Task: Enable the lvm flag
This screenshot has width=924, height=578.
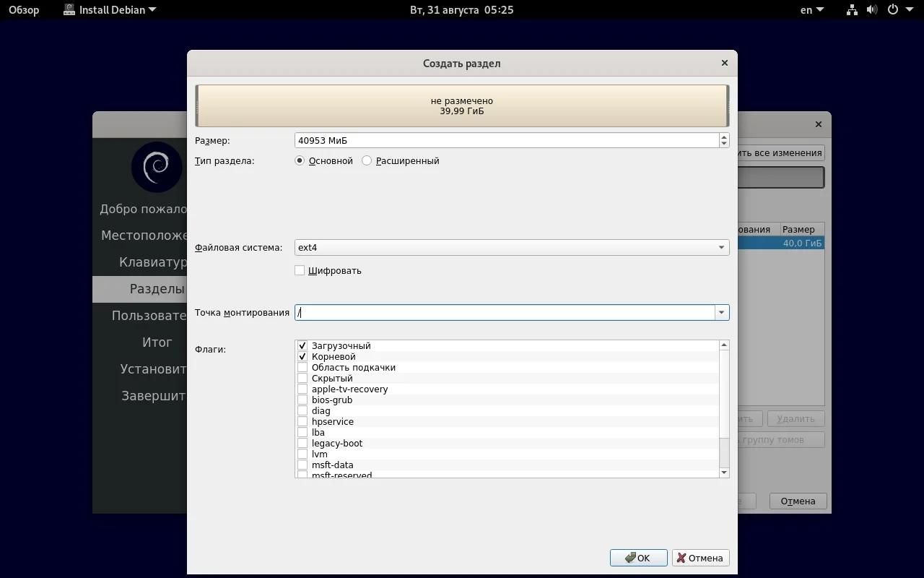Action: click(302, 454)
